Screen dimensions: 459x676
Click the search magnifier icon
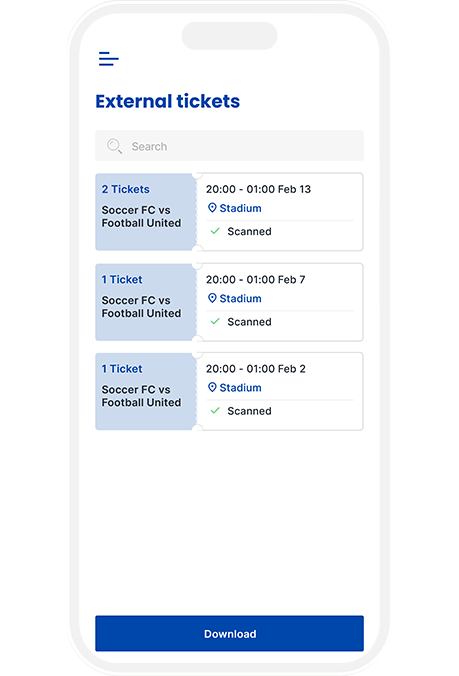[114, 146]
